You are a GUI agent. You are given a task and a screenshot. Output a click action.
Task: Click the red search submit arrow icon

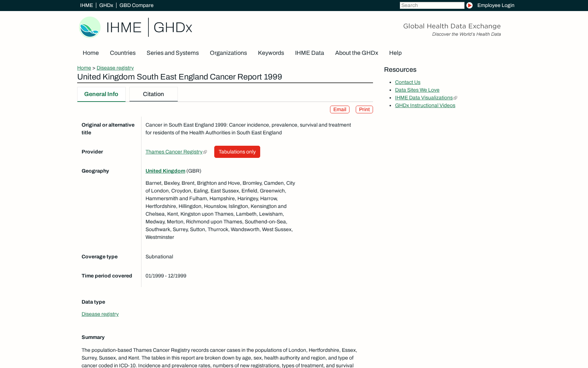coord(469,5)
